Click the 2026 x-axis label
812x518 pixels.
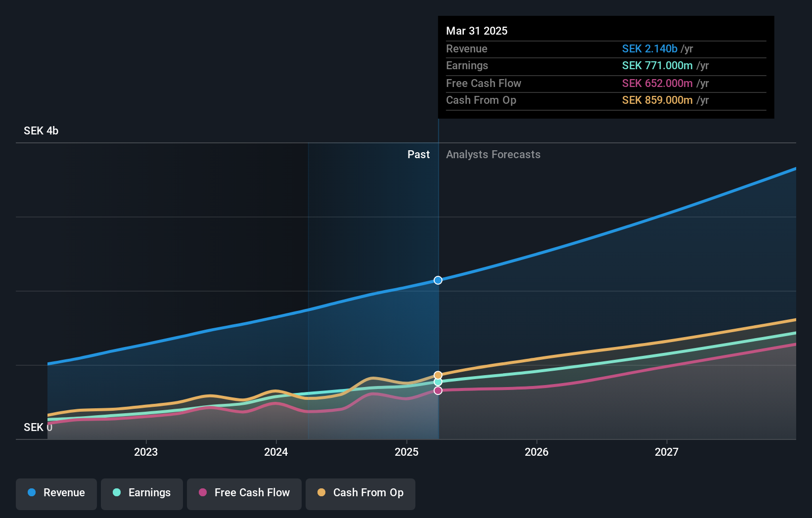point(537,452)
